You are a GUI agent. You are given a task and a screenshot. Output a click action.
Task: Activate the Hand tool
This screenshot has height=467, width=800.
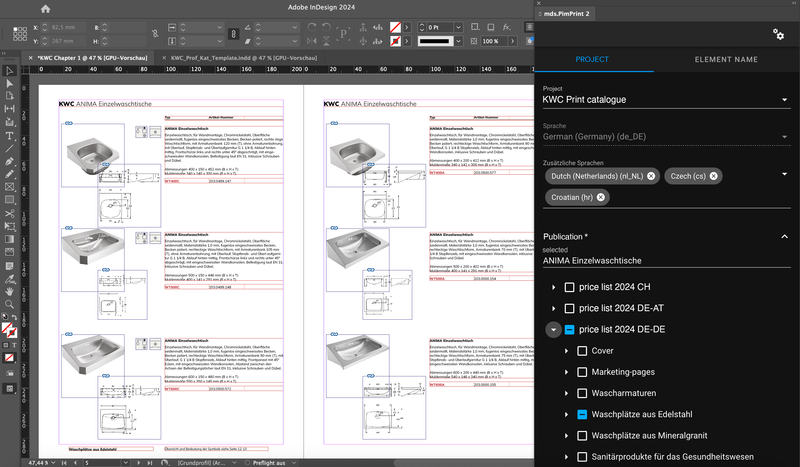(x=9, y=290)
